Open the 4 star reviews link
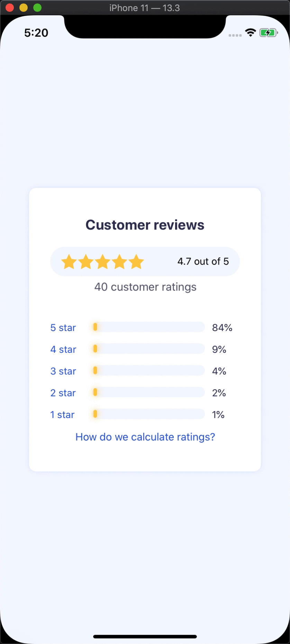This screenshot has height=644, width=290. click(63, 349)
